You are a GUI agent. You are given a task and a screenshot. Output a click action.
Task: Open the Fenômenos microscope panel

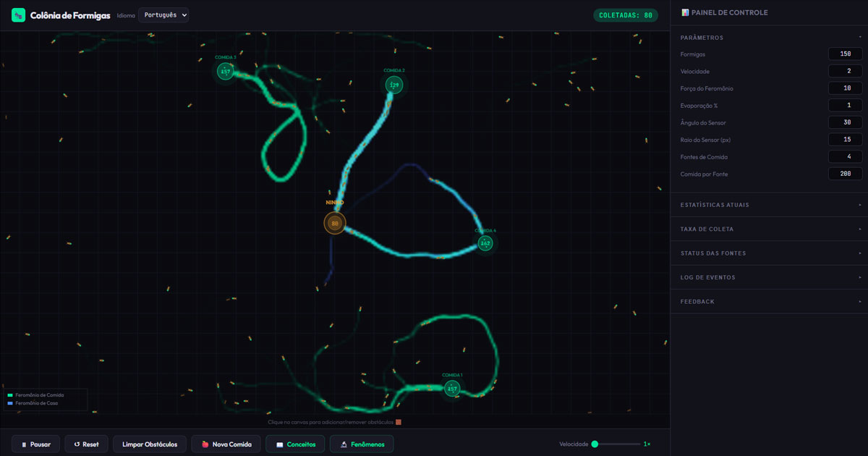point(362,444)
